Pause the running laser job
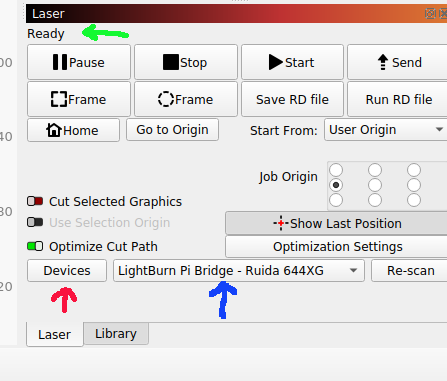447x381 pixels. point(79,62)
